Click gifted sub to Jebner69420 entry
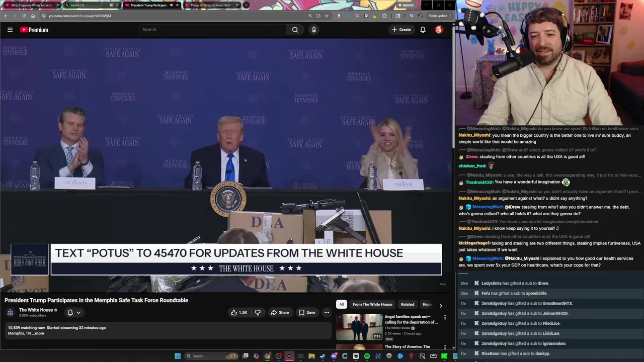Viewport: 644px width, 362px height. coord(525,314)
